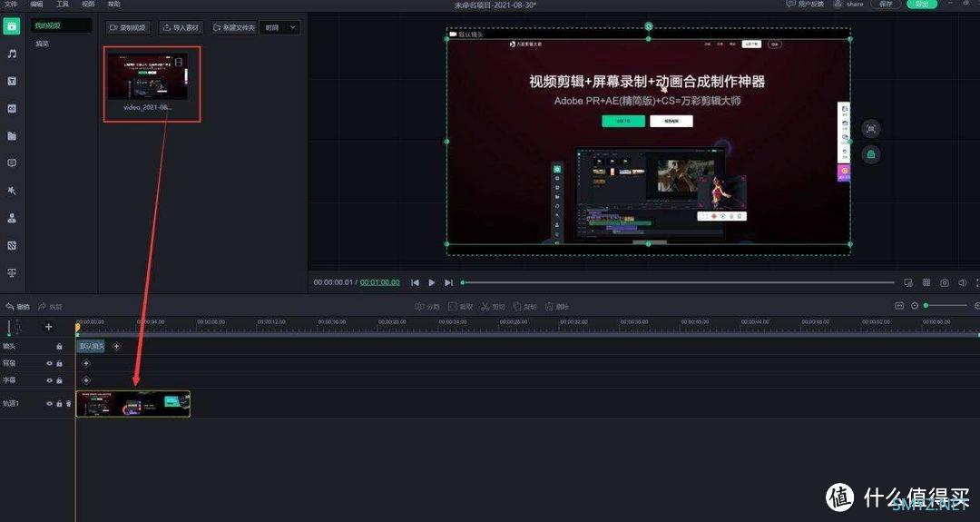Open the CC captions sidebar icon
The image size is (980, 522).
tap(12, 109)
